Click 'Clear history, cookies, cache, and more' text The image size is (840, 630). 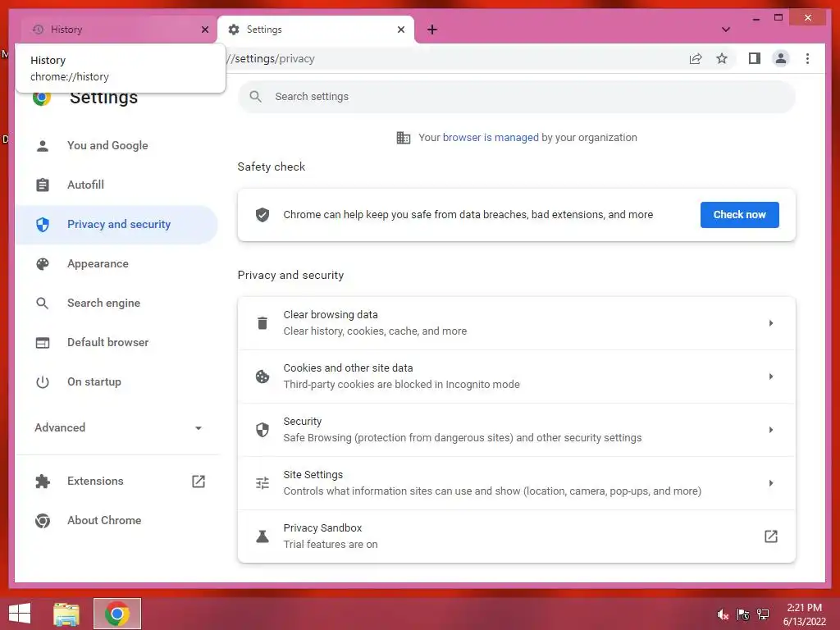pyautogui.click(x=375, y=331)
